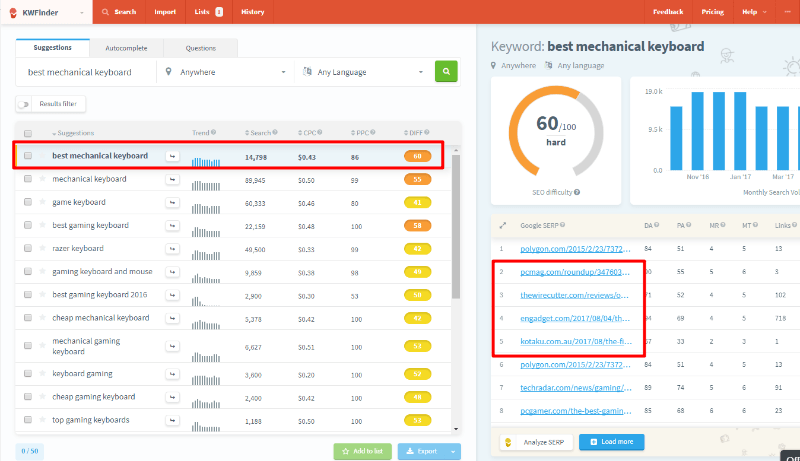Screen dimensions: 800x461
Task: Click the 60 difficulty badge for best mechanical keyboard
Action: point(417,156)
